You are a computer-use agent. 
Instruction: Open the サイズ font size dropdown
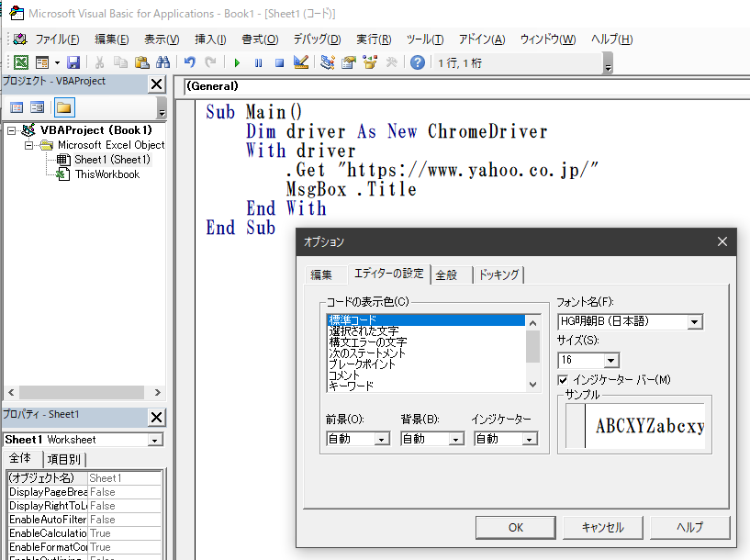pos(610,361)
